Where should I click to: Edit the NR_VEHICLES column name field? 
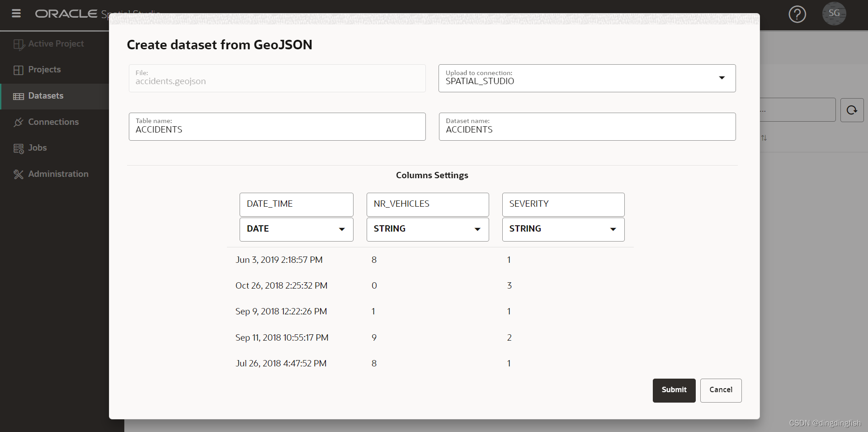click(x=427, y=204)
